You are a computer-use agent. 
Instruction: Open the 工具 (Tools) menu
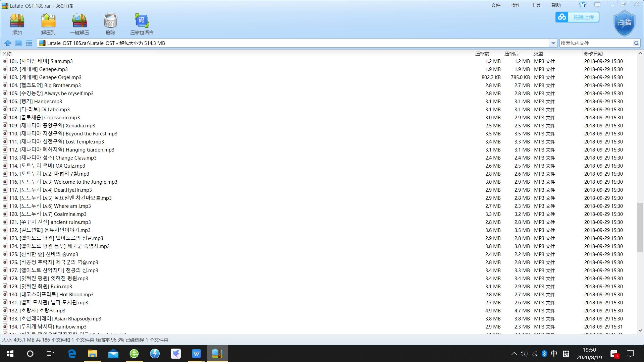tap(536, 5)
